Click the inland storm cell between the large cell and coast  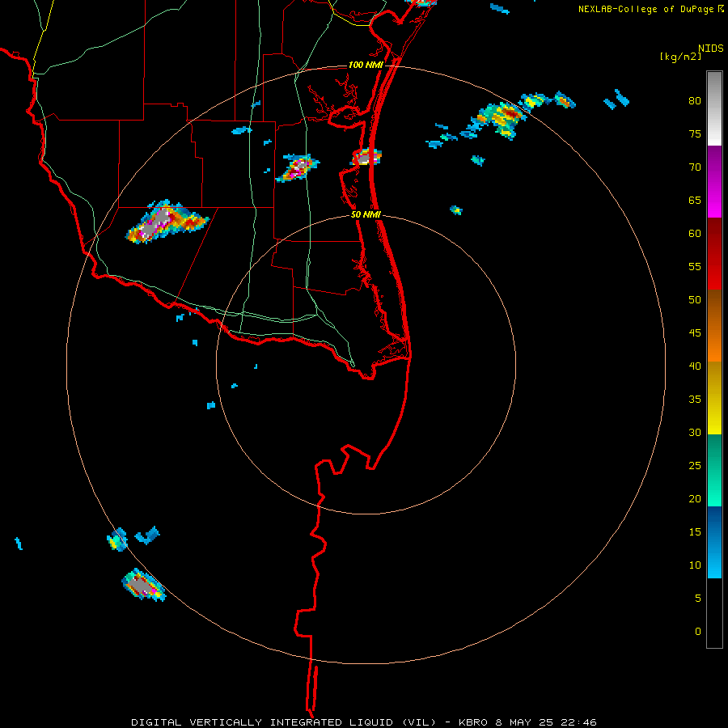[x=298, y=167]
